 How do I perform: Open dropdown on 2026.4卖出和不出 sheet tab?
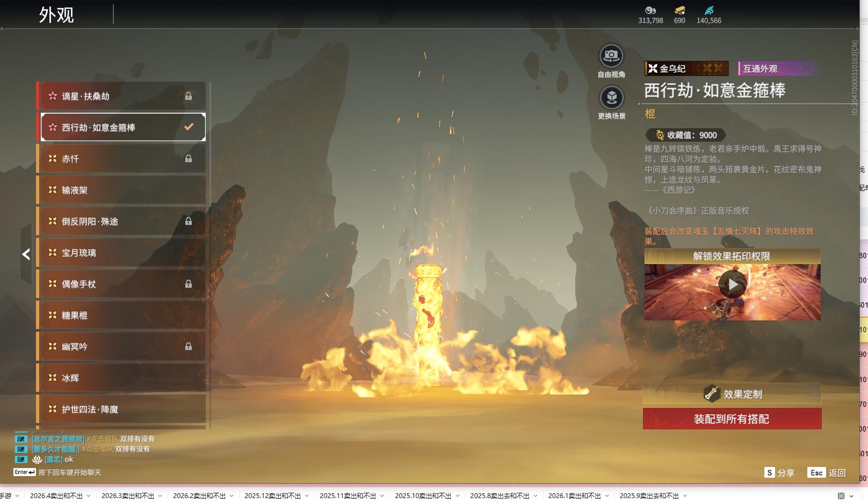tap(89, 496)
